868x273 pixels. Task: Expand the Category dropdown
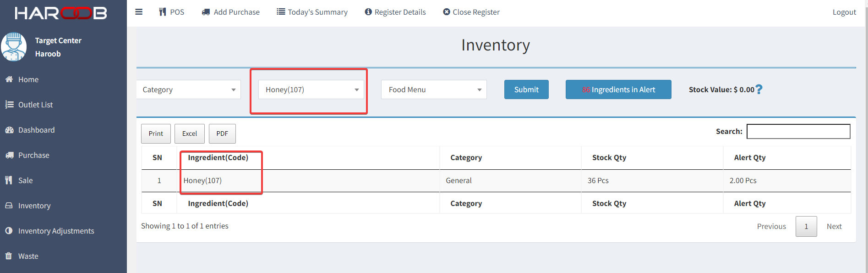click(189, 89)
